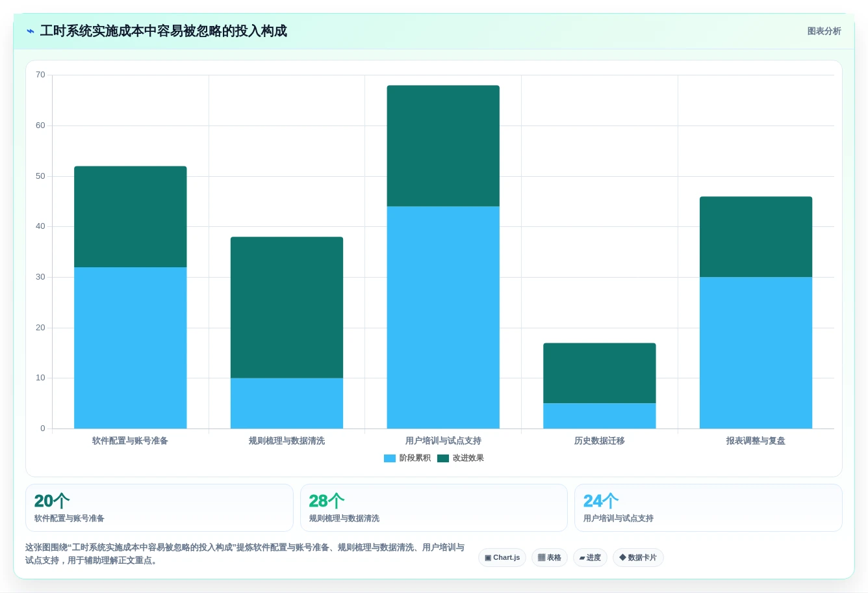Image resolution: width=868 pixels, height=593 pixels.
Task: Click the light blue bar for 规则梳理与数据清洗
Action: point(287,403)
